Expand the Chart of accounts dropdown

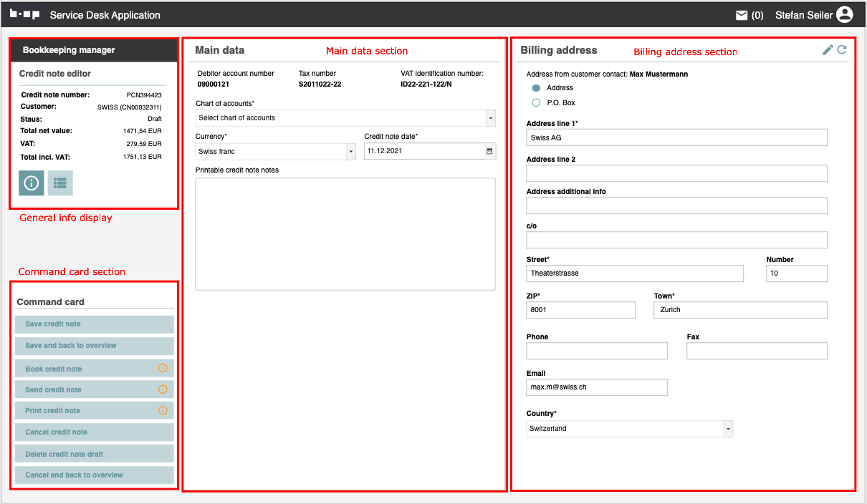tap(490, 118)
